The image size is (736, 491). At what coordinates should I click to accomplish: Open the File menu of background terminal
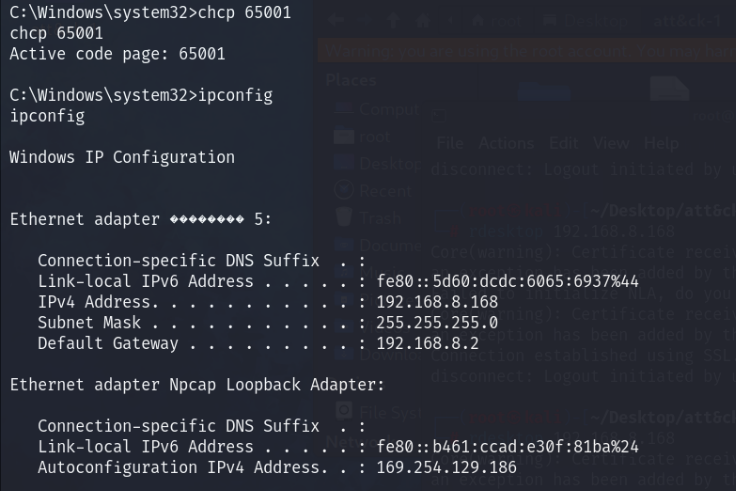(x=450, y=143)
